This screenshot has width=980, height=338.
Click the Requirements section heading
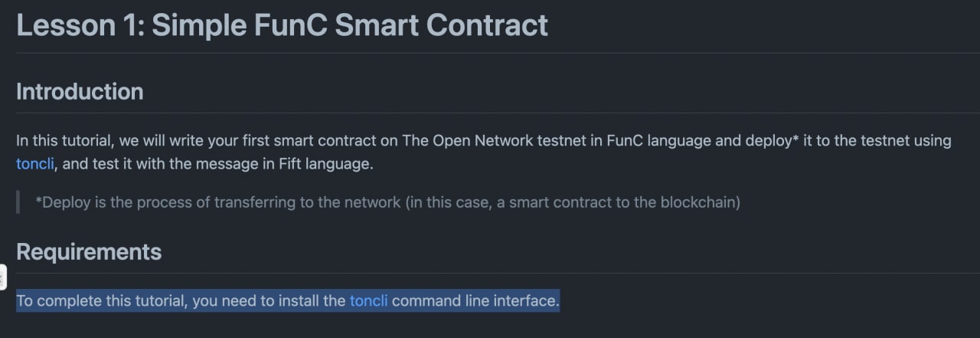(89, 251)
